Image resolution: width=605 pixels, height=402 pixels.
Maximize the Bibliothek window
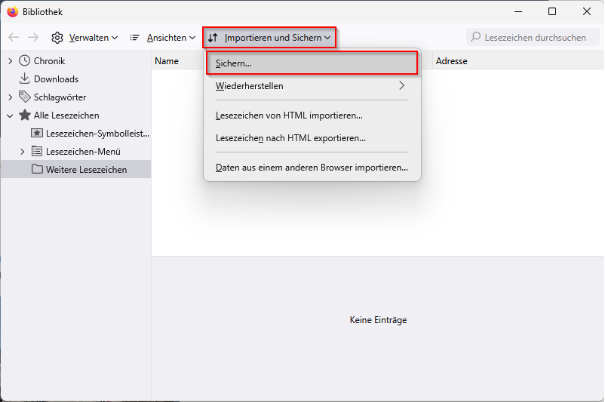(x=552, y=12)
